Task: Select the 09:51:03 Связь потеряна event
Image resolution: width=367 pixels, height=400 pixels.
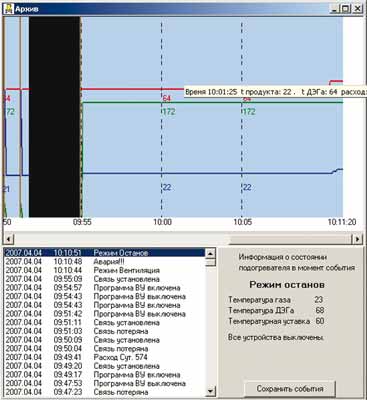Action: tap(105, 331)
